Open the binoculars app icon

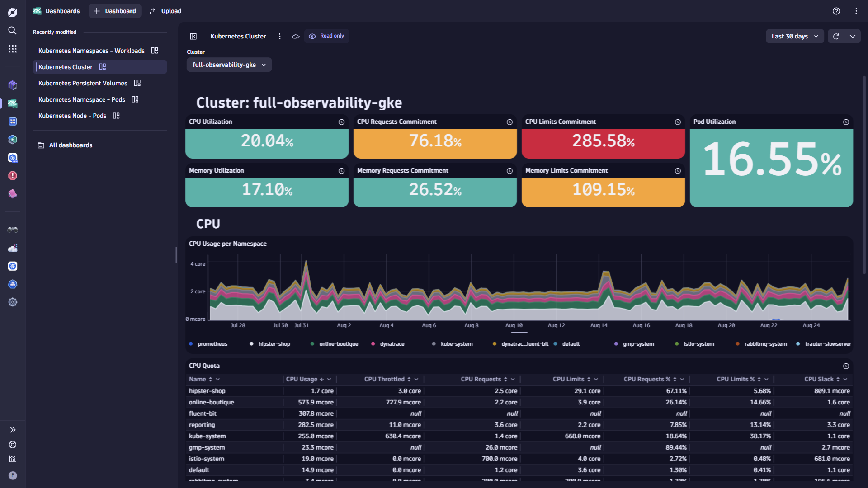[x=13, y=230]
